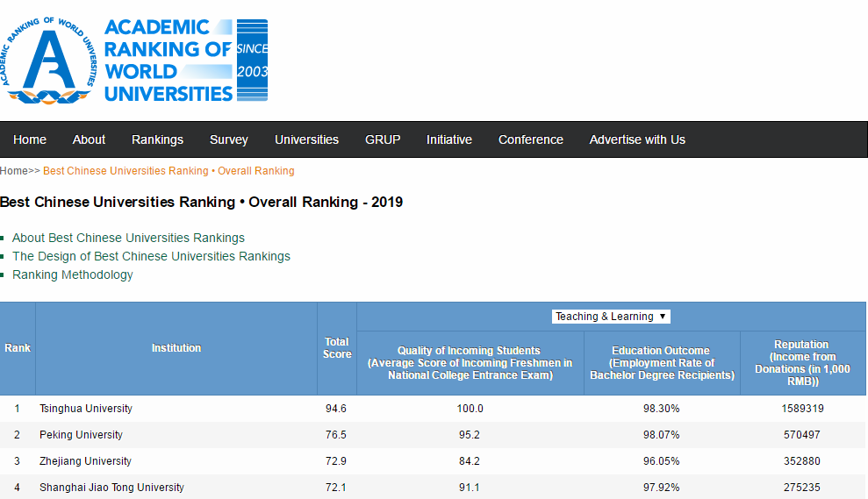The height and width of the screenshot is (499, 868).
Task: Navigate to the Universities menu
Action: 306,139
